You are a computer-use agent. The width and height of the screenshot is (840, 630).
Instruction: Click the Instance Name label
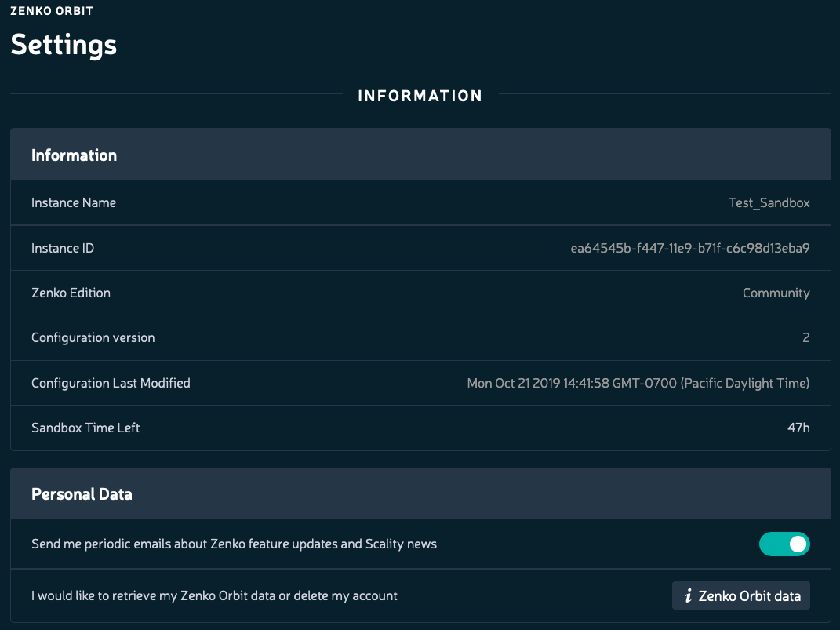tap(74, 202)
